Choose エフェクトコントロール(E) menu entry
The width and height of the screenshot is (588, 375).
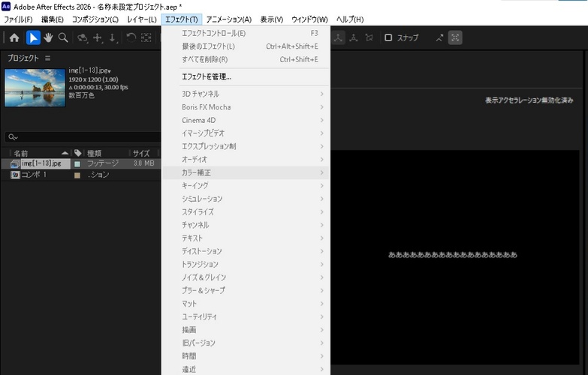click(246, 33)
